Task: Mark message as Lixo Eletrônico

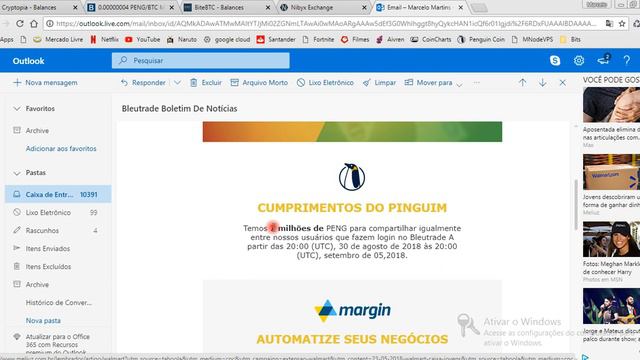Action: point(325,82)
